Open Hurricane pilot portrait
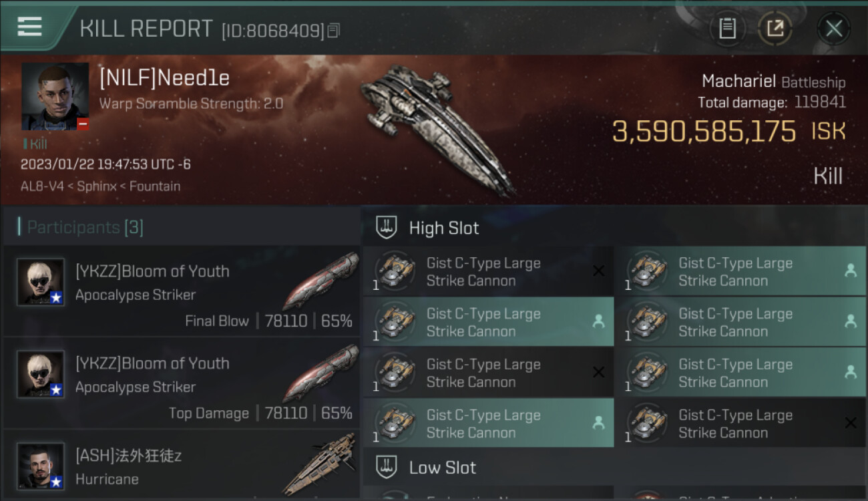Viewport: 868px width, 501px height. click(41, 466)
